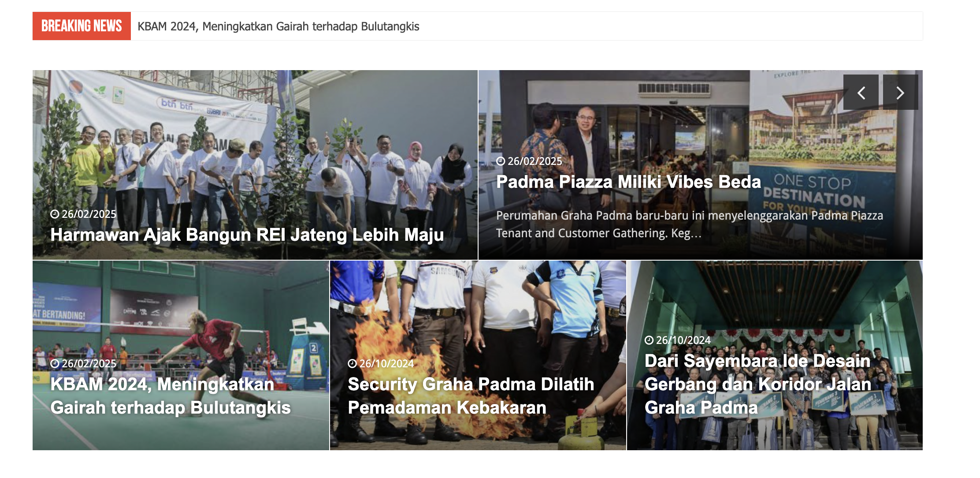Click clock icon on Padma Piazza date

click(x=501, y=161)
